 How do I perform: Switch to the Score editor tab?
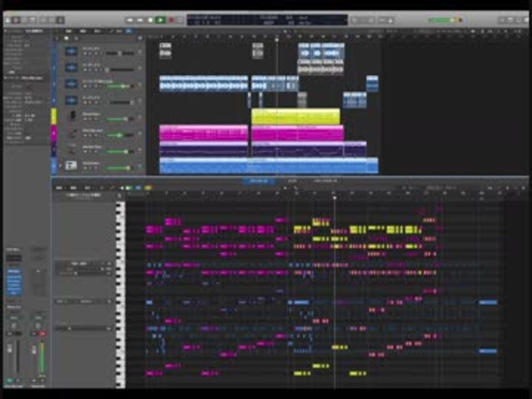point(292,181)
